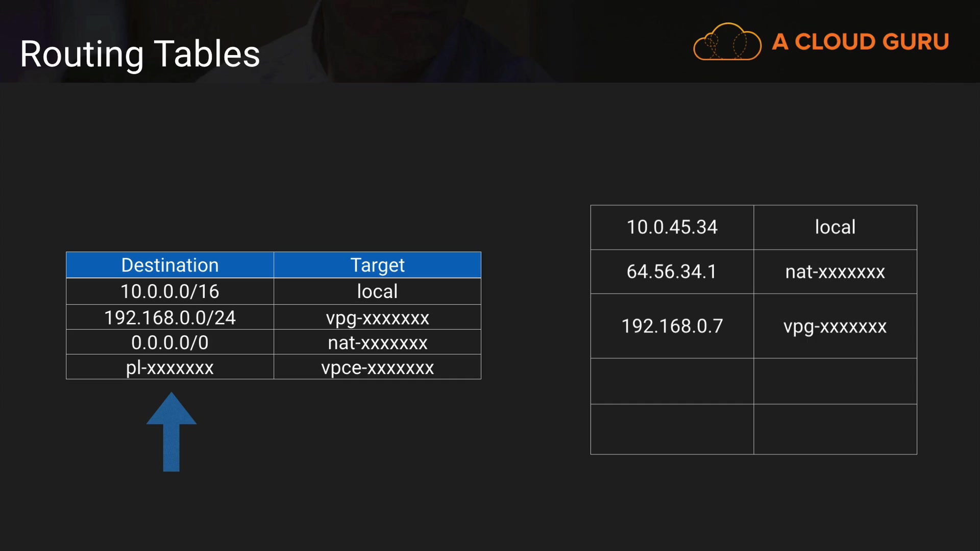
Task: Select the Target column header
Action: click(377, 265)
